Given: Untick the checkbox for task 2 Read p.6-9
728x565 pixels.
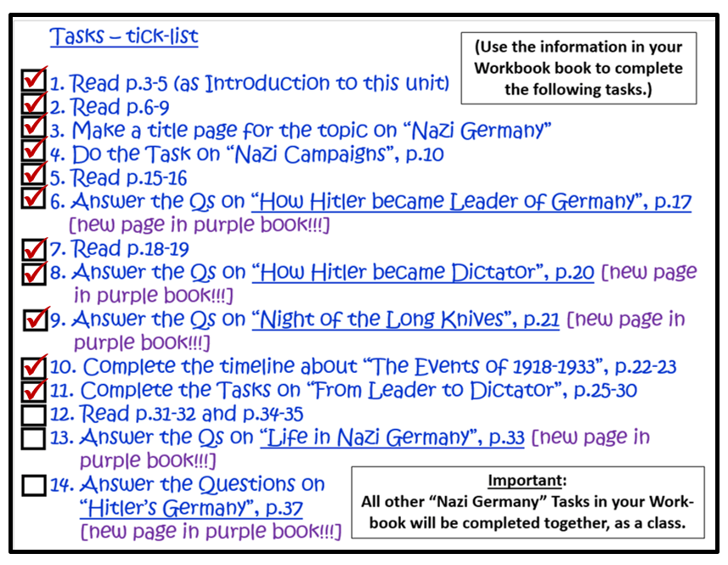Looking at the screenshot, I should (x=34, y=106).
